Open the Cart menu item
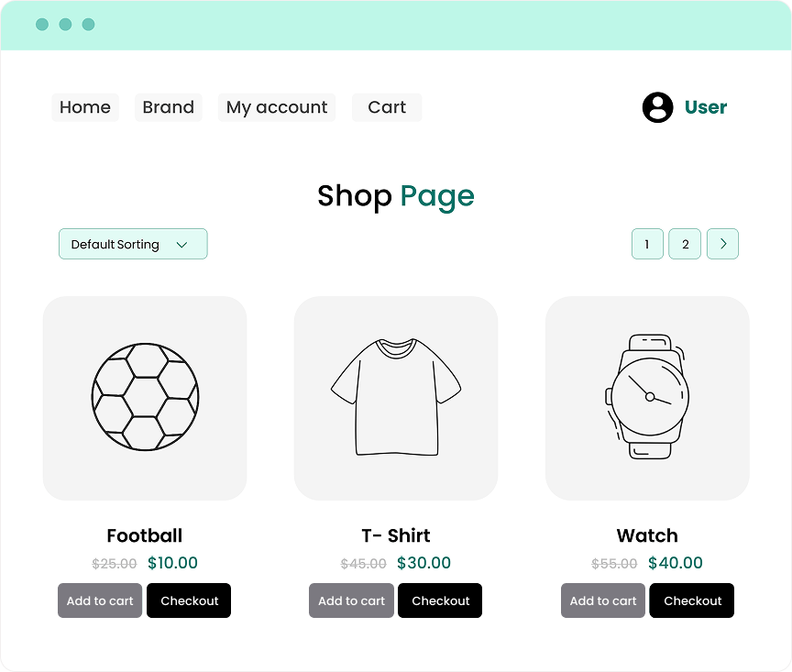This screenshot has width=792, height=672. tap(386, 107)
